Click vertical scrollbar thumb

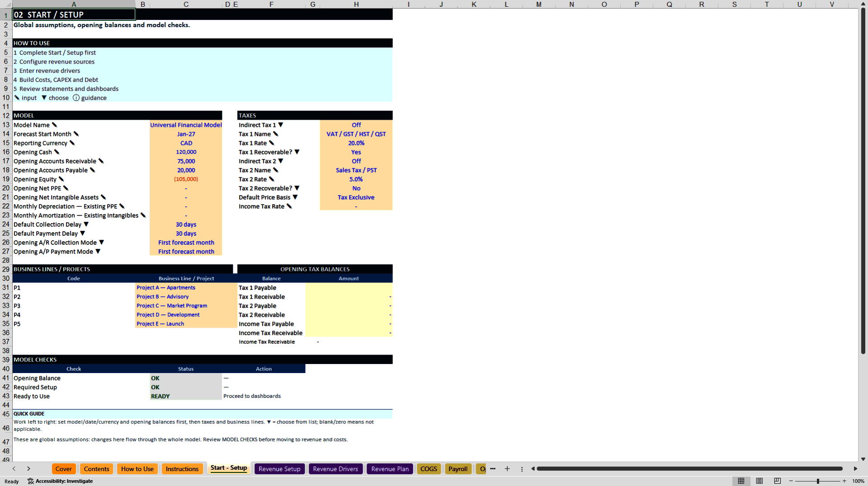pyautogui.click(x=863, y=181)
